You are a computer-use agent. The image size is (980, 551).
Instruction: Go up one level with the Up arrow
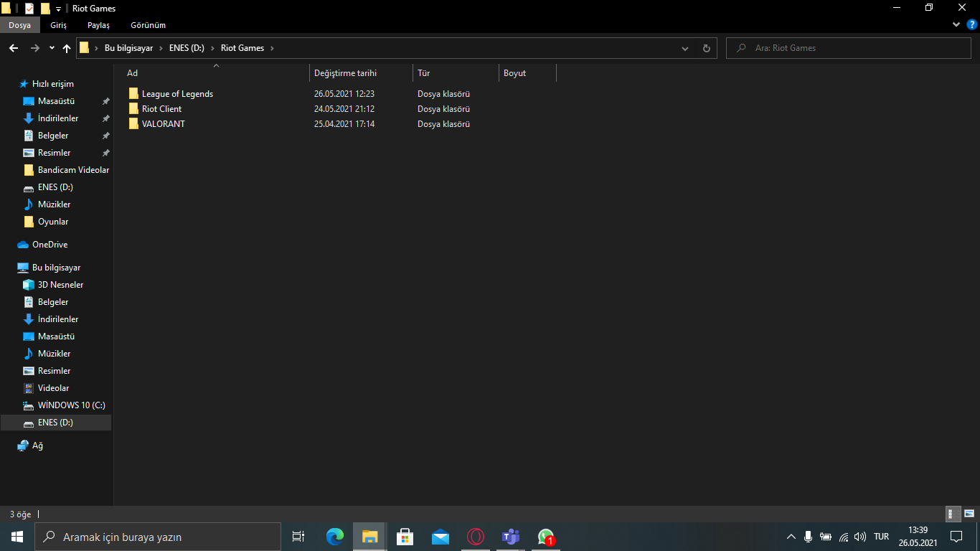(67, 48)
